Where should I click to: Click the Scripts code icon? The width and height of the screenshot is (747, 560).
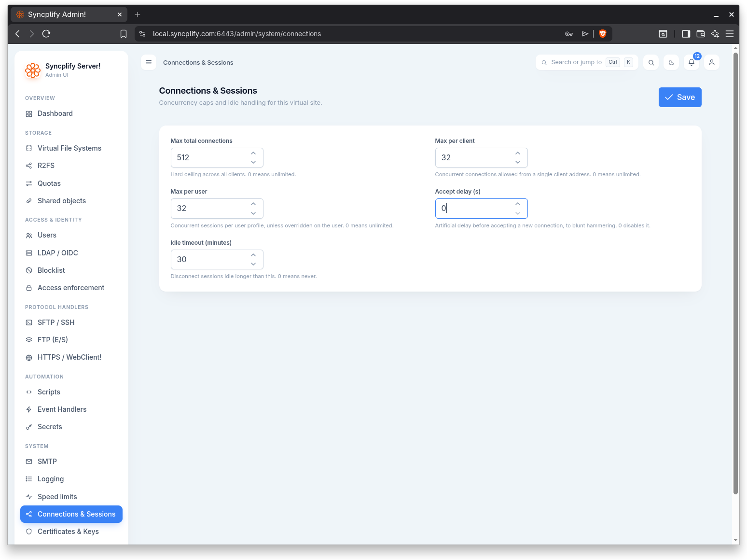(x=29, y=392)
